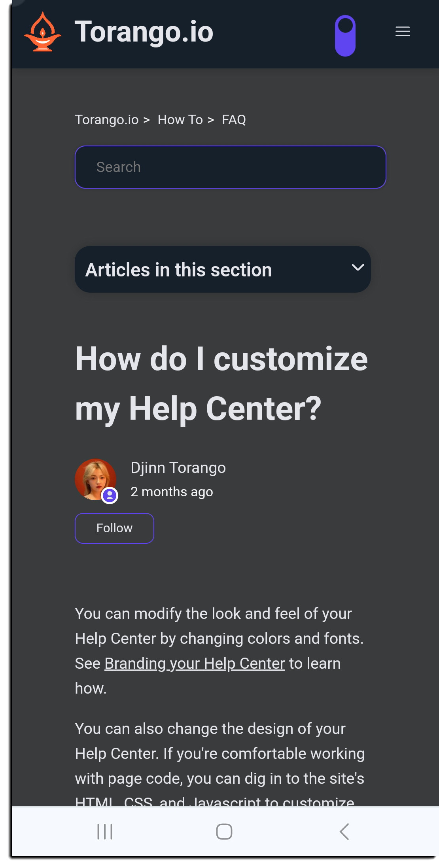Open Djinn Torango author name link
This screenshot has width=439, height=868.
[178, 468]
